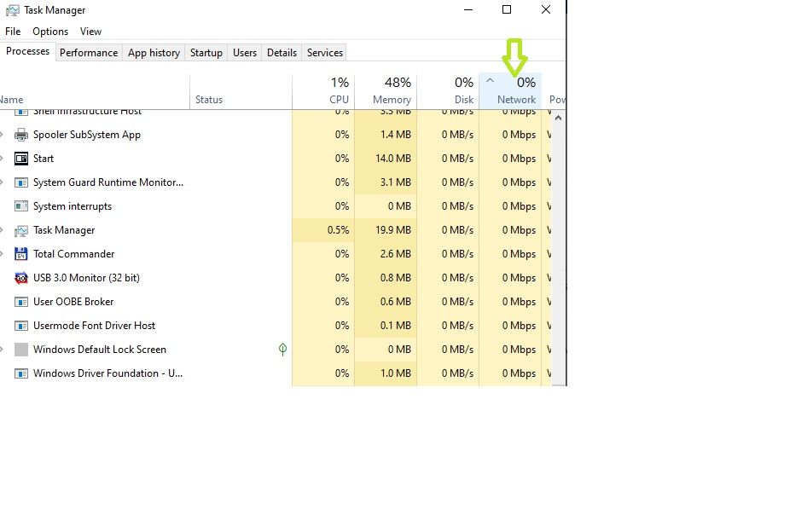Image resolution: width=807 pixels, height=532 pixels.
Task: Expand the Spooler SubSystem App entry
Action: click(x=2, y=135)
